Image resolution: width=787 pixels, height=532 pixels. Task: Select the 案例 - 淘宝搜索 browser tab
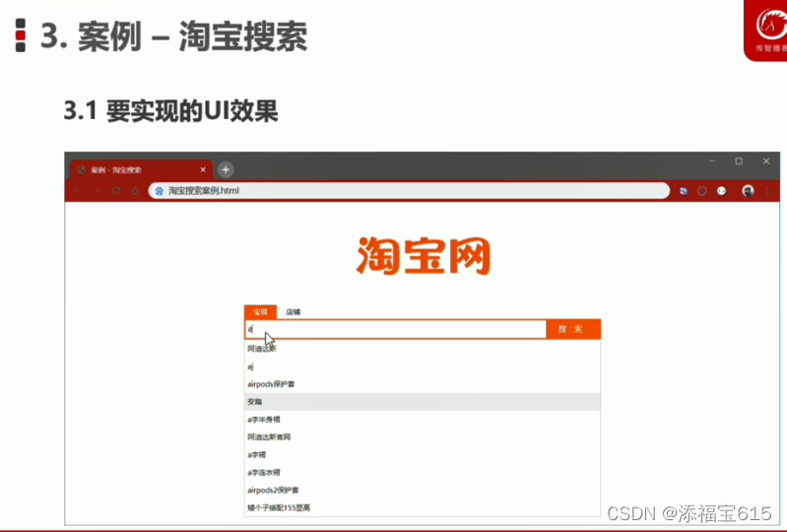tap(142, 170)
